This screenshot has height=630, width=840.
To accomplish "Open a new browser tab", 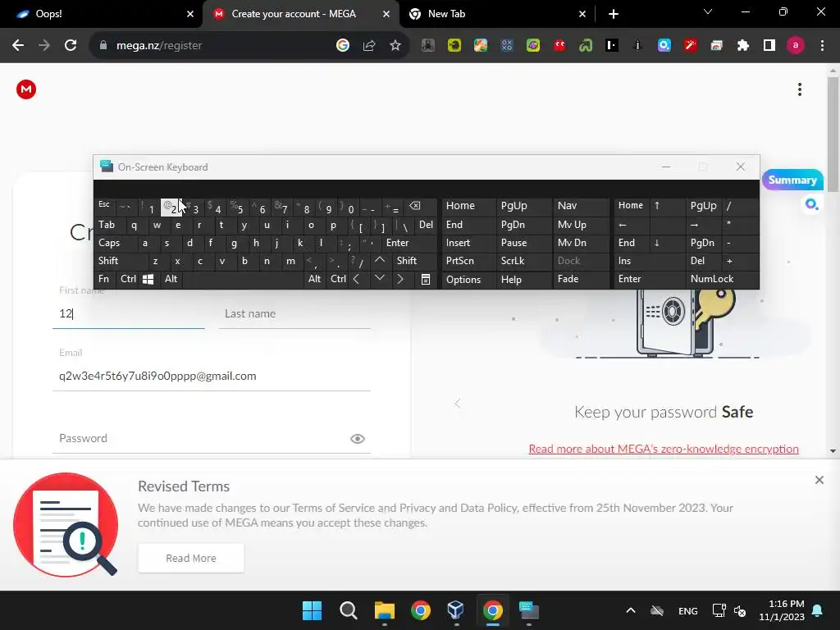I will coord(614,14).
